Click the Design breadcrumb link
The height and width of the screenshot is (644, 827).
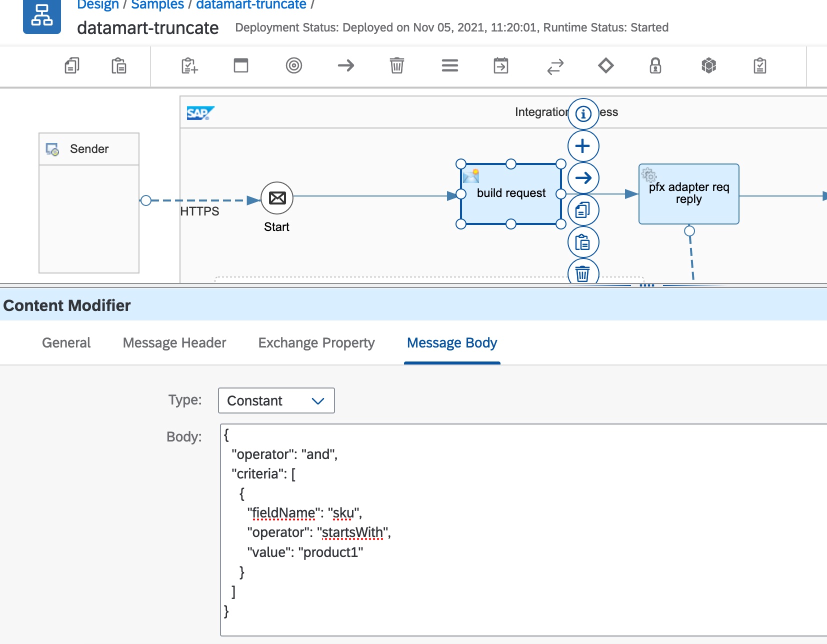[x=97, y=5]
